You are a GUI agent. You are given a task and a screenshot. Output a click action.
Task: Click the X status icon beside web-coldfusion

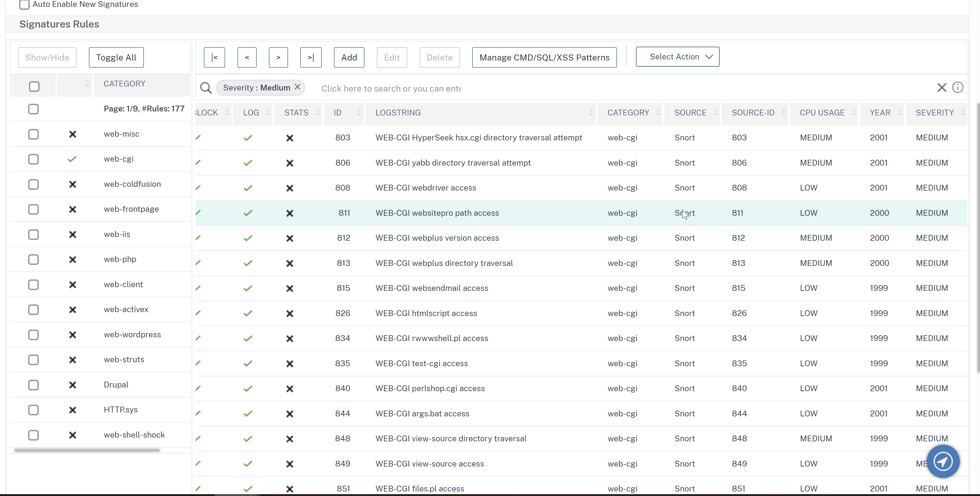point(72,184)
